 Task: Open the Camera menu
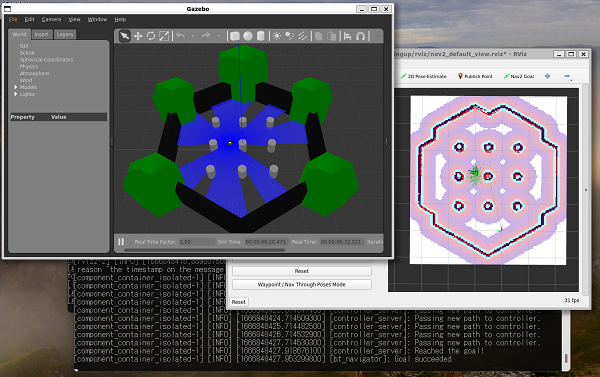click(51, 19)
